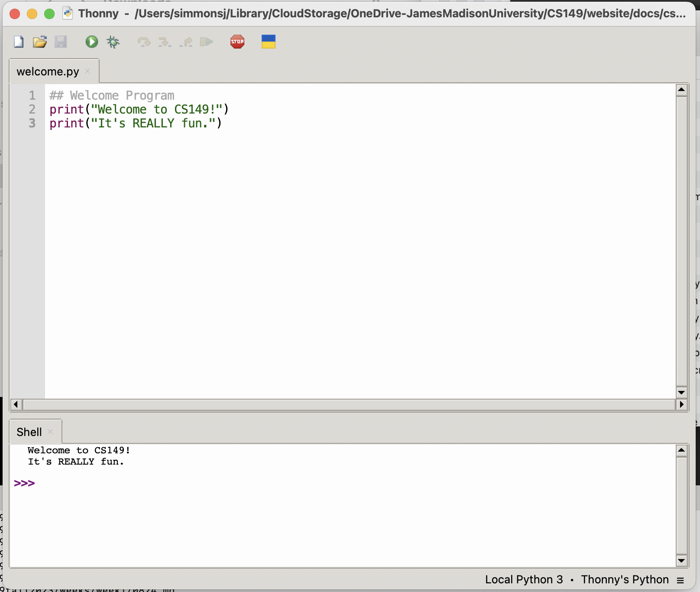The width and height of the screenshot is (700, 592).
Task: Click the editor scroll down arrow
Action: pos(681,393)
